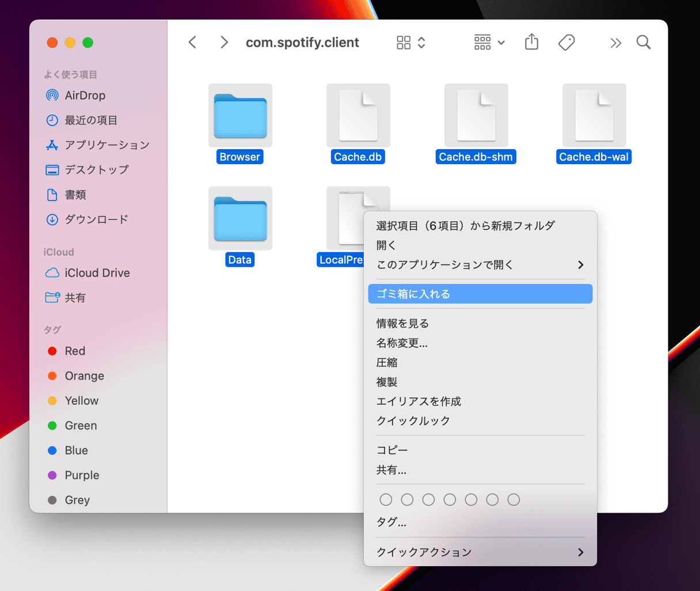
Task: Choose ゴミ箱に入れる from the context menu
Action: (480, 294)
